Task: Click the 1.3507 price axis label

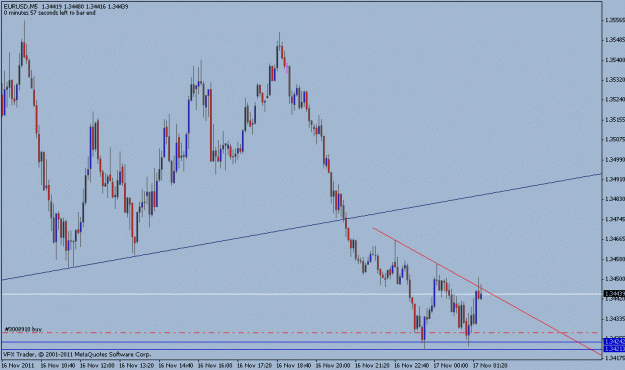Action: click(615, 140)
